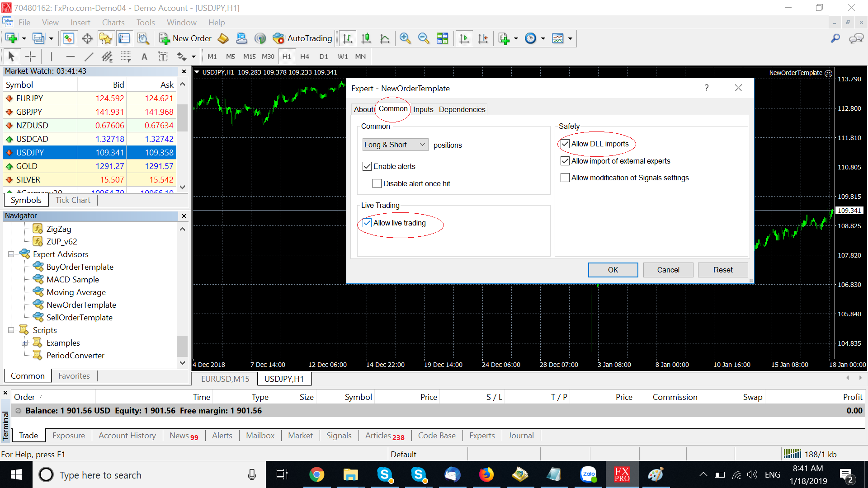Select the draw trendline tool

[89, 56]
